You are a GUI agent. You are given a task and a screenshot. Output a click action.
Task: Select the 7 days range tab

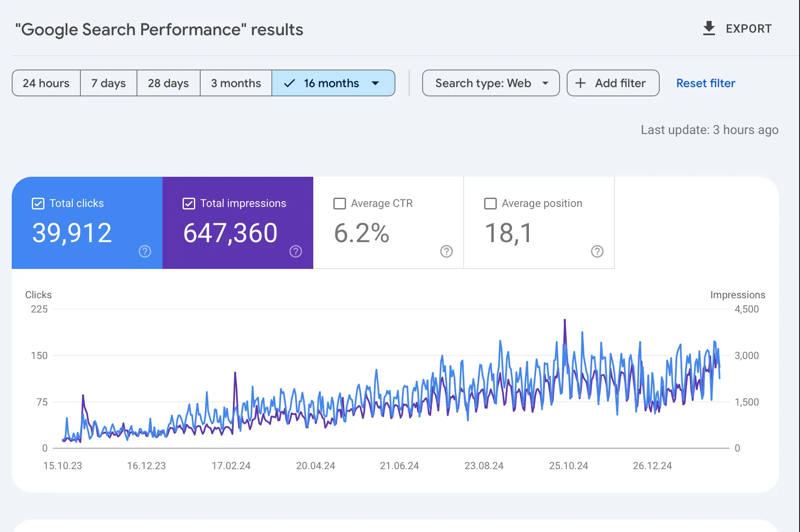(x=108, y=83)
